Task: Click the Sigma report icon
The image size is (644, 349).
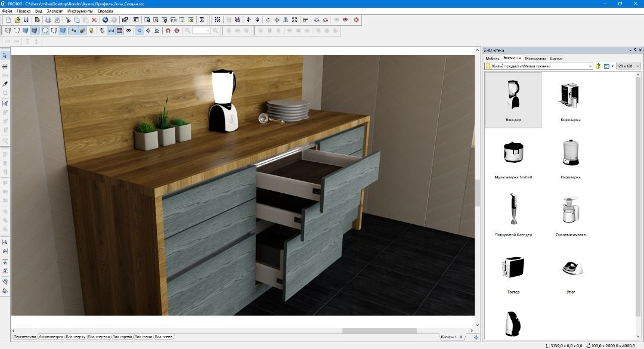Action: pyautogui.click(x=202, y=20)
